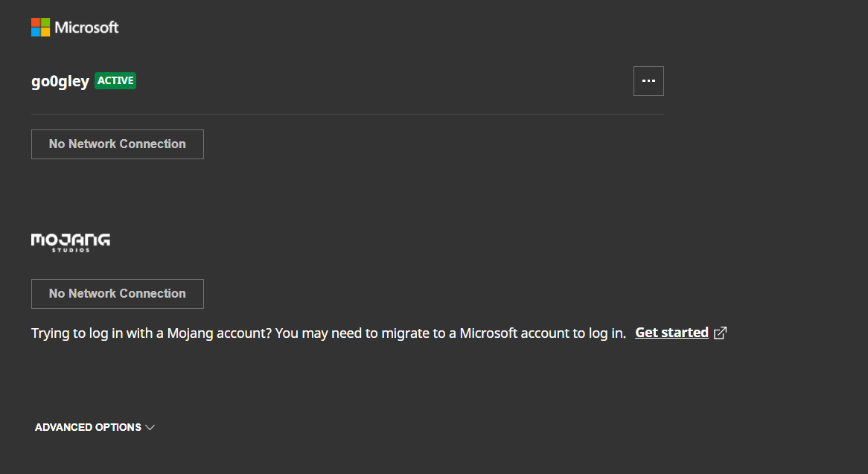Select the go0gley account name

(x=60, y=82)
